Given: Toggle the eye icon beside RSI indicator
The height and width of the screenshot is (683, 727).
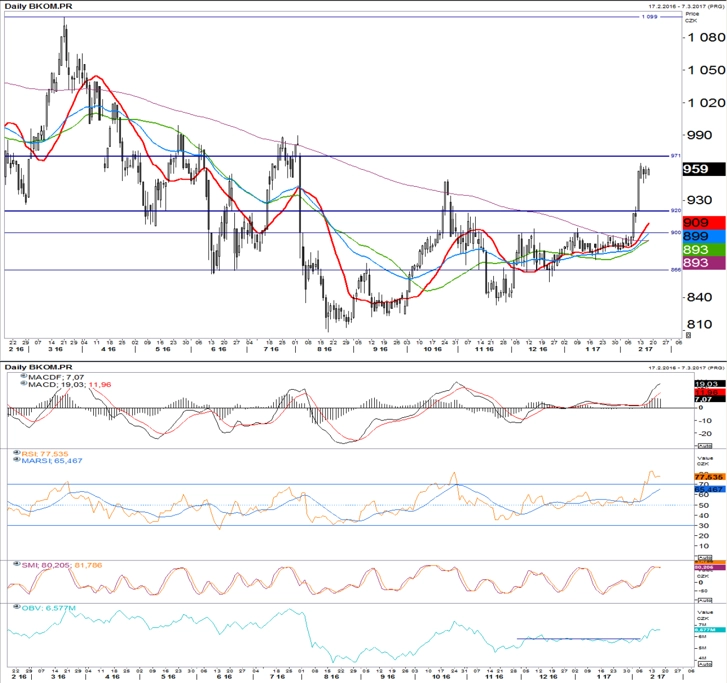Looking at the screenshot, I should [x=17, y=453].
